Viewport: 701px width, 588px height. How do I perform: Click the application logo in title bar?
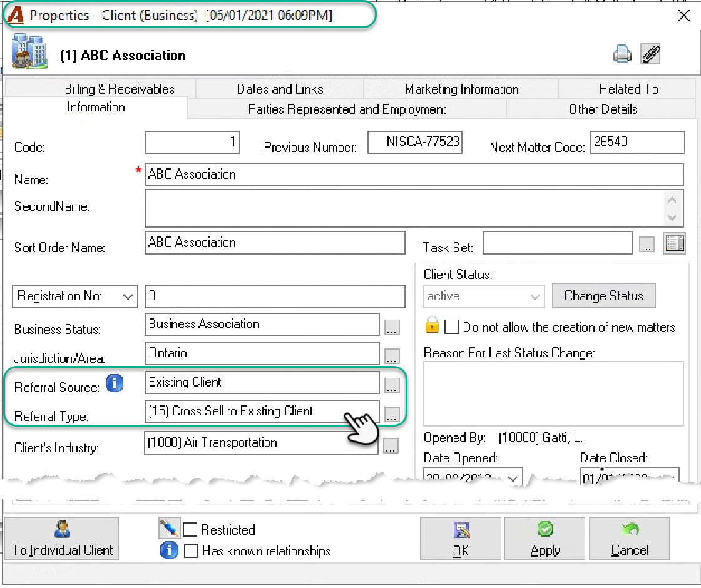[16, 15]
